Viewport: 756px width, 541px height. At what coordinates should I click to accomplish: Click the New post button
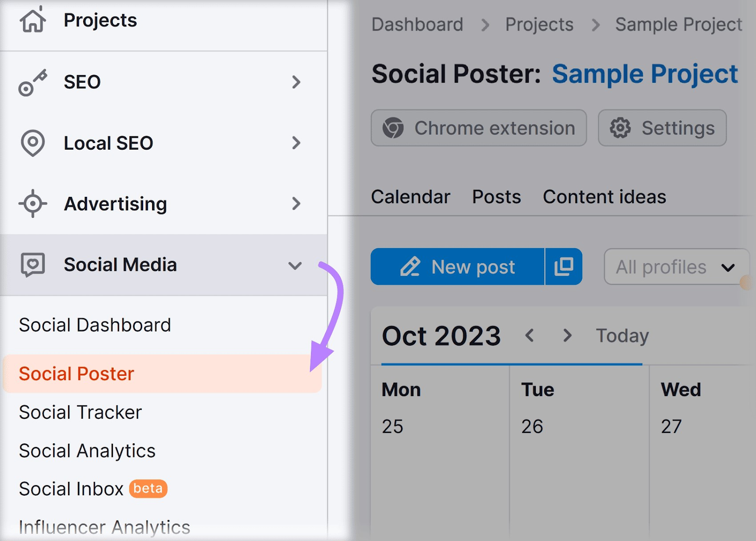pyautogui.click(x=457, y=267)
